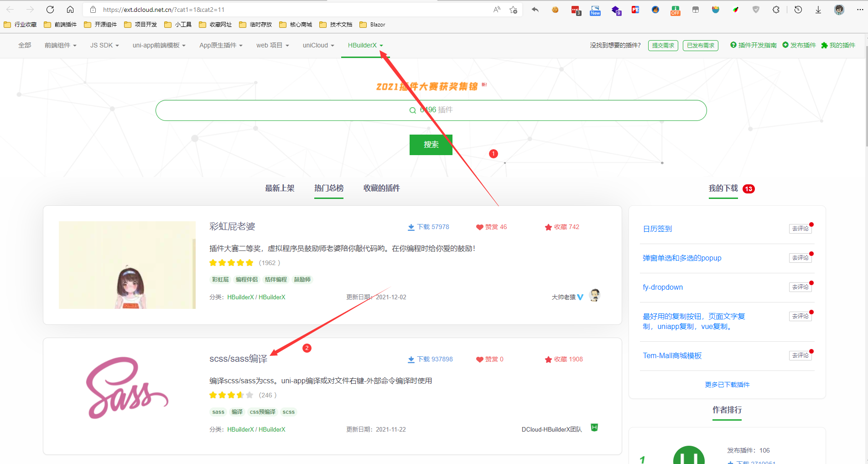
Task: Open the Blazor bookmarks folder
Action: (373, 25)
